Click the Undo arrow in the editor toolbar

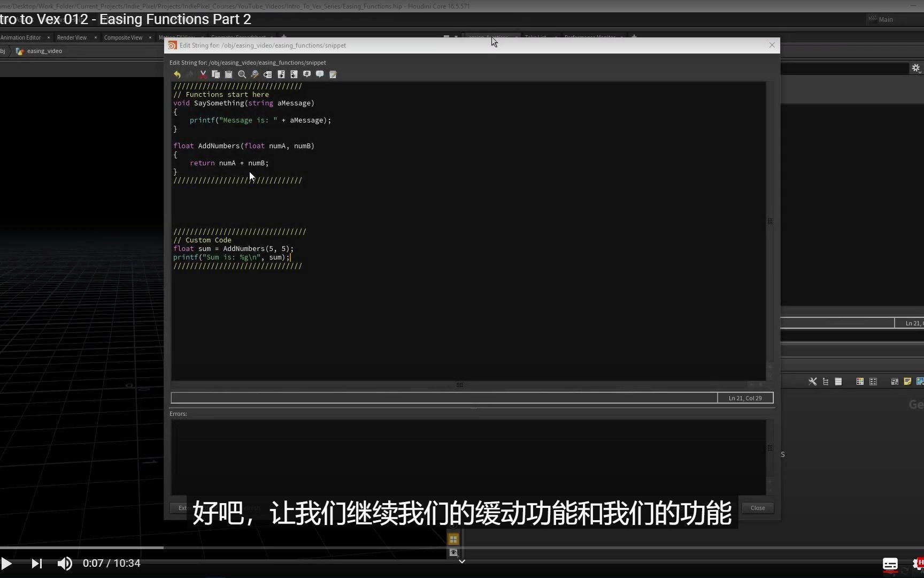coord(177,74)
